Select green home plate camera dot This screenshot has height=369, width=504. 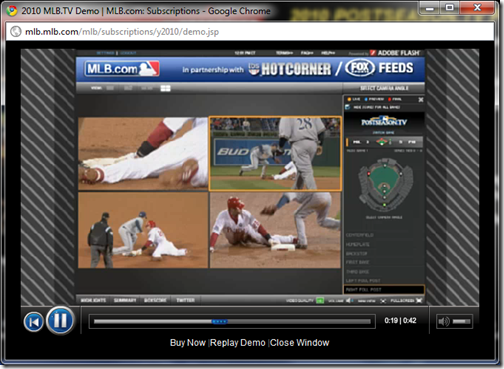click(x=384, y=205)
